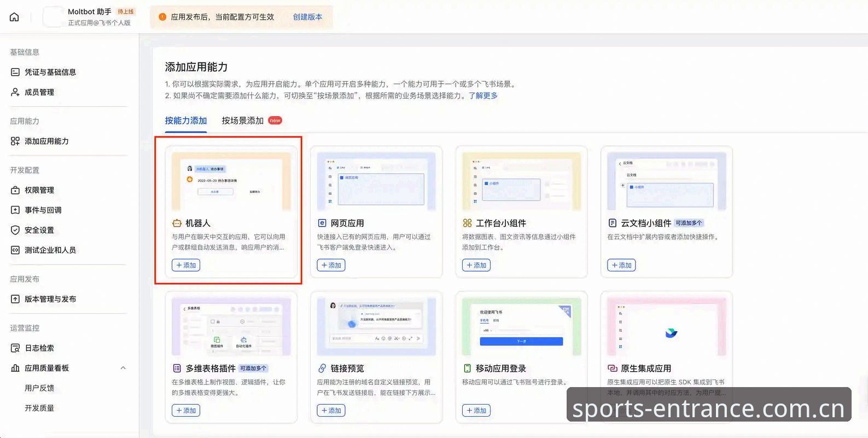The width and height of the screenshot is (868, 438).
Task: Click the new badge beside 按场景添加
Action: pyautogui.click(x=275, y=120)
